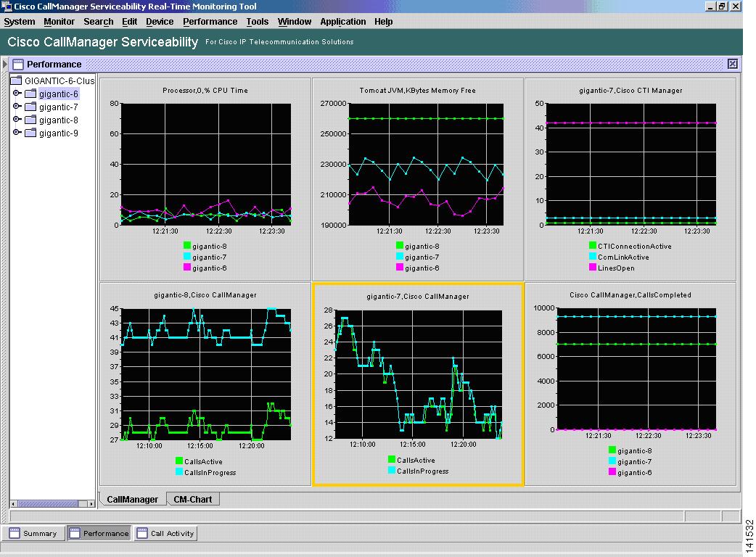Image resolution: width=756 pixels, height=557 pixels.
Task: Select the gigantic-7 Cisco CallManager chart
Action: 418,384
